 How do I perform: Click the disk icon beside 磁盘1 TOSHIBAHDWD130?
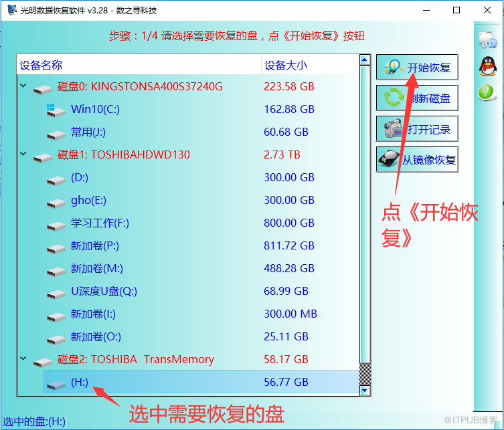point(42,157)
